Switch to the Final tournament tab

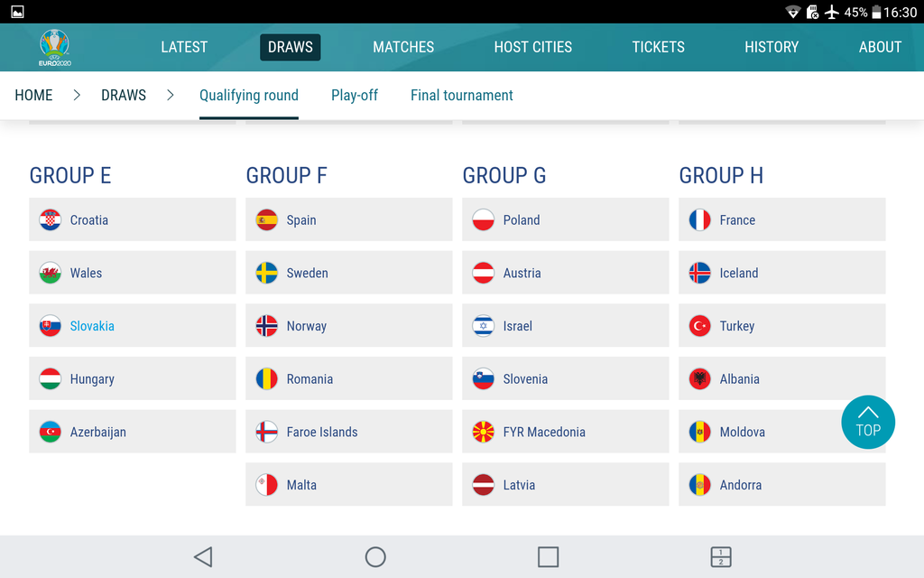(461, 96)
